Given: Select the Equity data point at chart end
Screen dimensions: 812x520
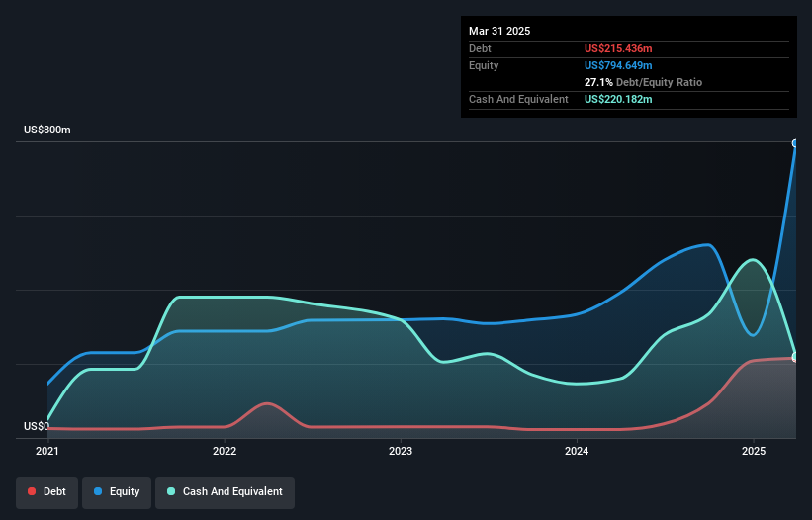Looking at the screenshot, I should pyautogui.click(x=795, y=143).
